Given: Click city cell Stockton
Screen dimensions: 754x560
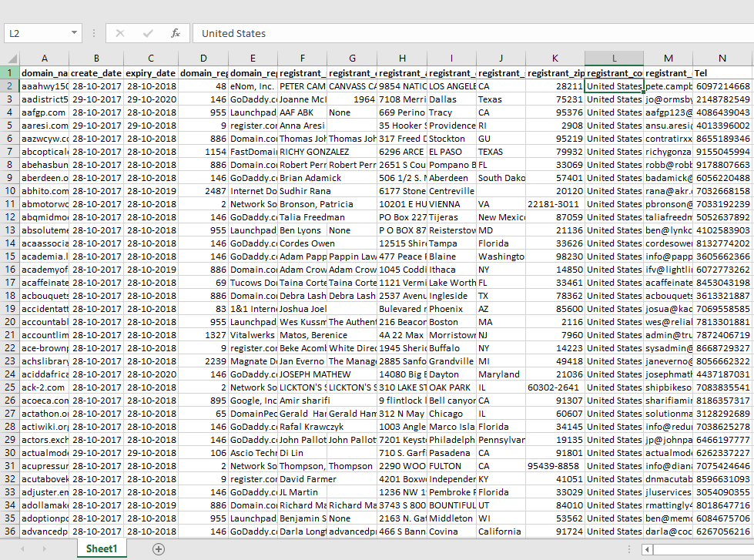Looking at the screenshot, I should [451, 139].
